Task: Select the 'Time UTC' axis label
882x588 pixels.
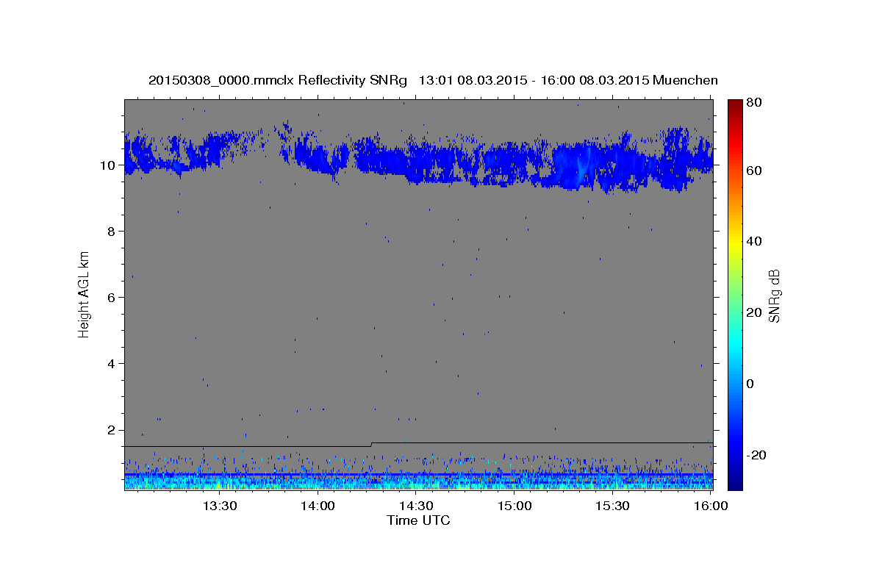Action: (418, 520)
